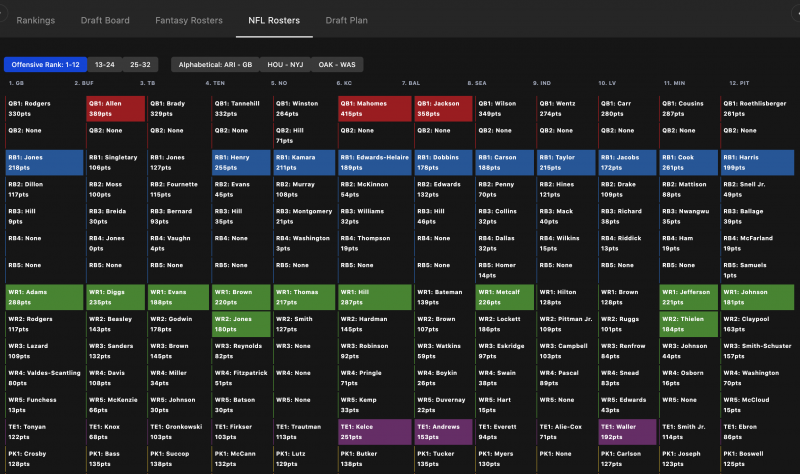The height and width of the screenshot is (474, 800).
Task: Filter Alphabetical: ARI - GB
Action: [x=215, y=65]
